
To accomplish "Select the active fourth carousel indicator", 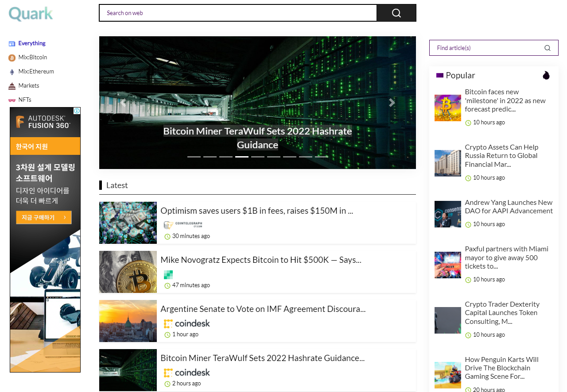I will click(242, 157).
